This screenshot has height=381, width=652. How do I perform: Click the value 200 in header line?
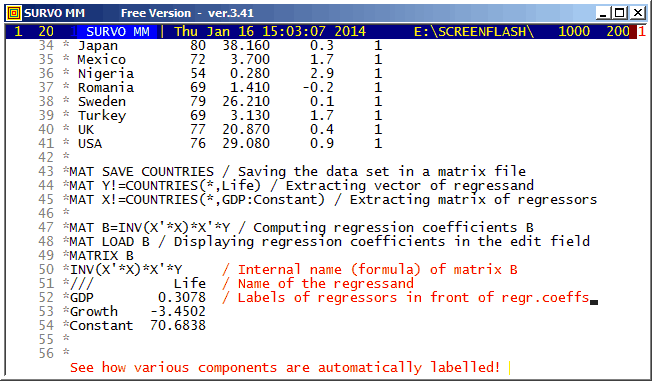(x=618, y=32)
